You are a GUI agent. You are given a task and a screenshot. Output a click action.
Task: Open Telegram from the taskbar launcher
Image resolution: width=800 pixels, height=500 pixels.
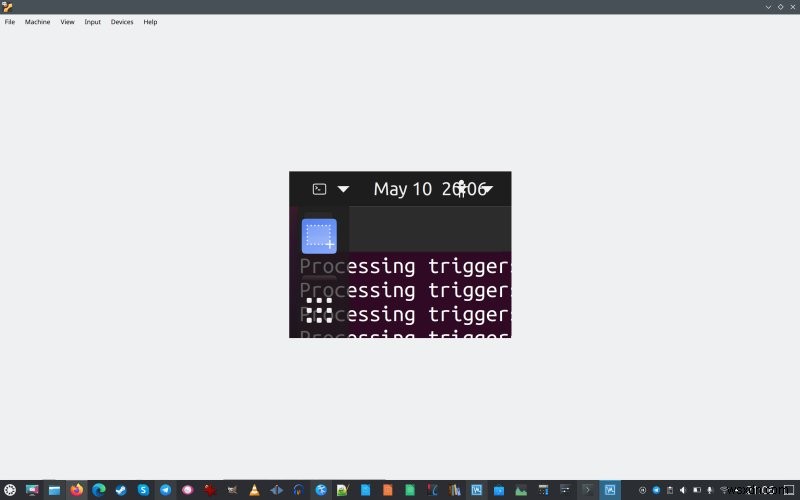pyautogui.click(x=165, y=490)
